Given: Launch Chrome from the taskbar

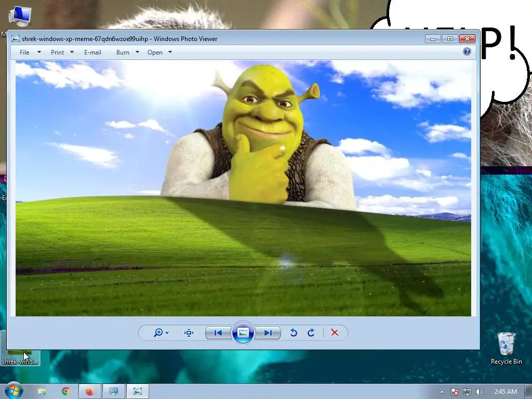Looking at the screenshot, I should coord(66,392).
